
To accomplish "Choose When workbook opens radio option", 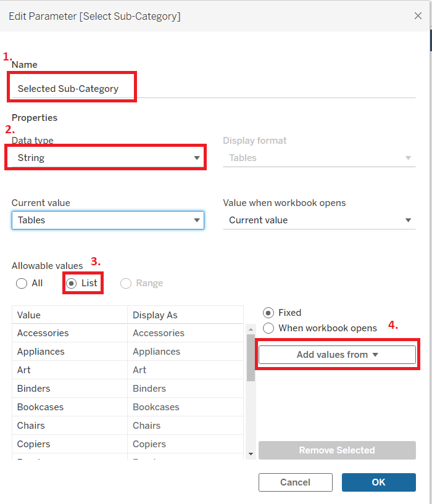I will 268,328.
